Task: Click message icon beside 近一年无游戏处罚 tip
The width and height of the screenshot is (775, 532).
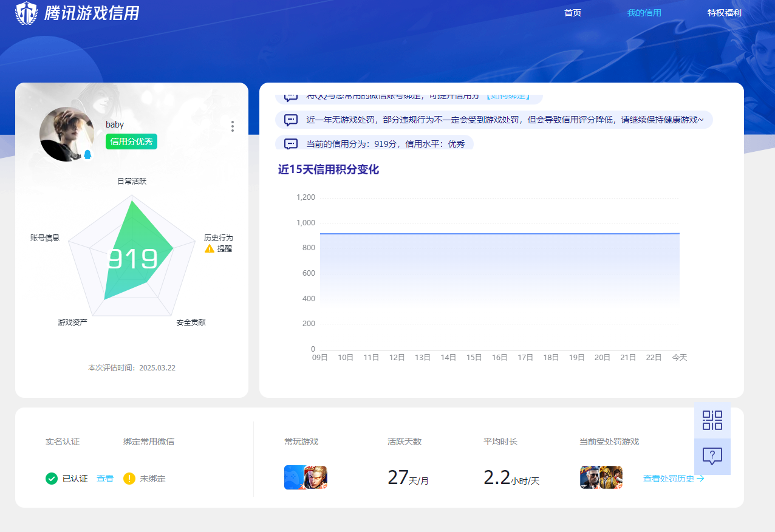Action: (x=291, y=120)
